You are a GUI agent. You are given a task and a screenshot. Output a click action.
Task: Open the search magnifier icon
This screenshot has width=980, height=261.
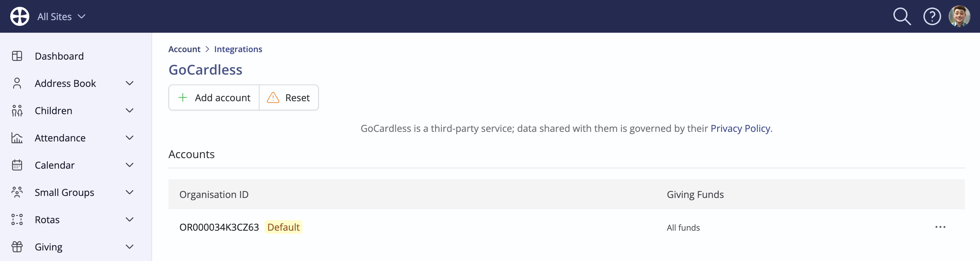click(x=902, y=16)
